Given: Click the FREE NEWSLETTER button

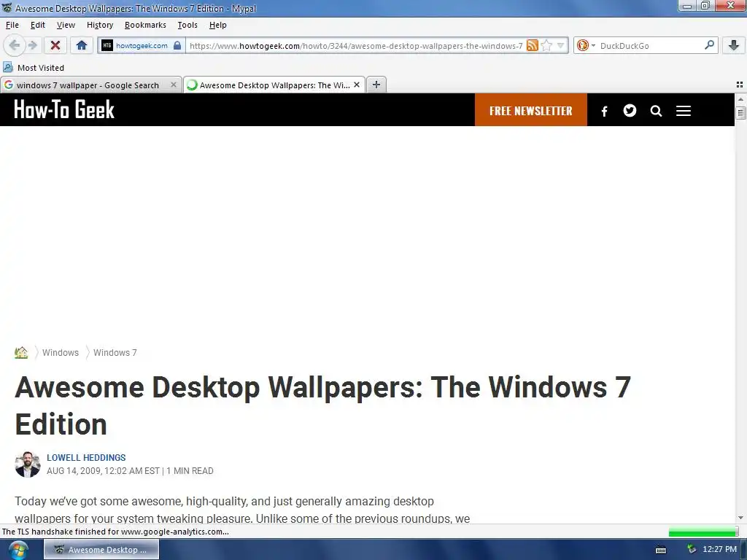Looking at the screenshot, I should tap(531, 111).
